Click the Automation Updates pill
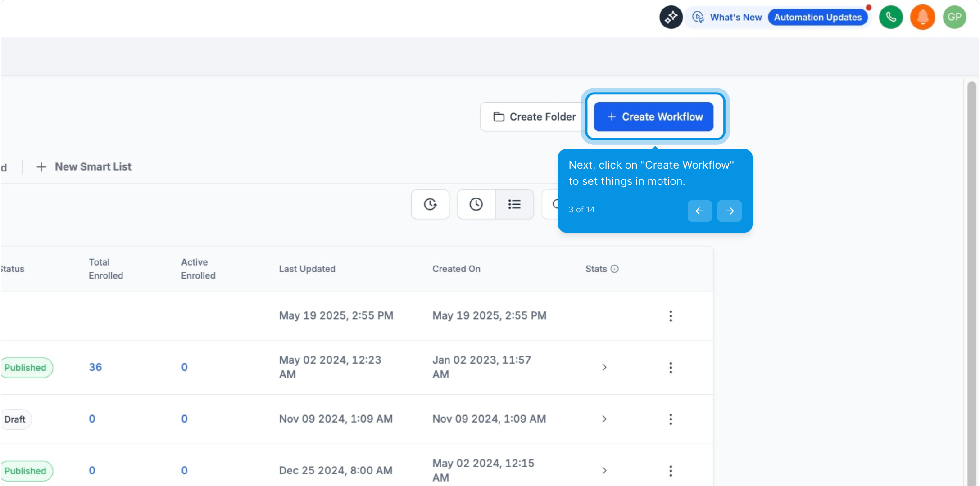This screenshot has height=486, width=980. (x=818, y=17)
